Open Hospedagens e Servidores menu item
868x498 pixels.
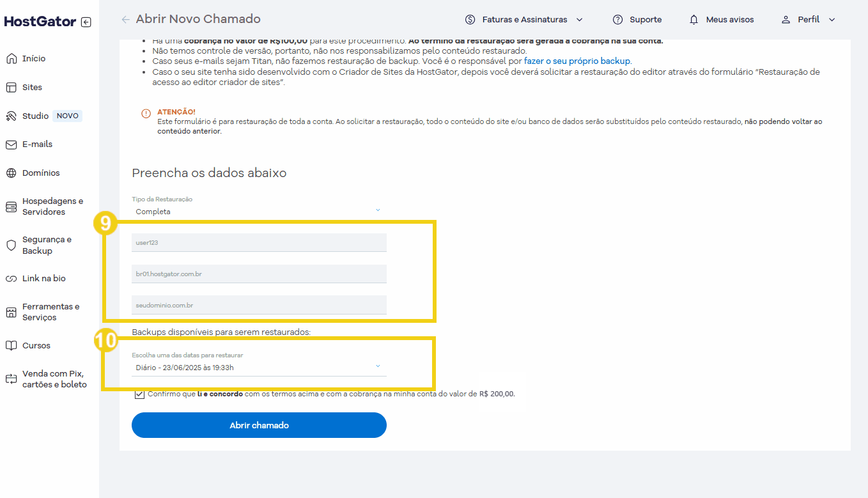pos(52,206)
